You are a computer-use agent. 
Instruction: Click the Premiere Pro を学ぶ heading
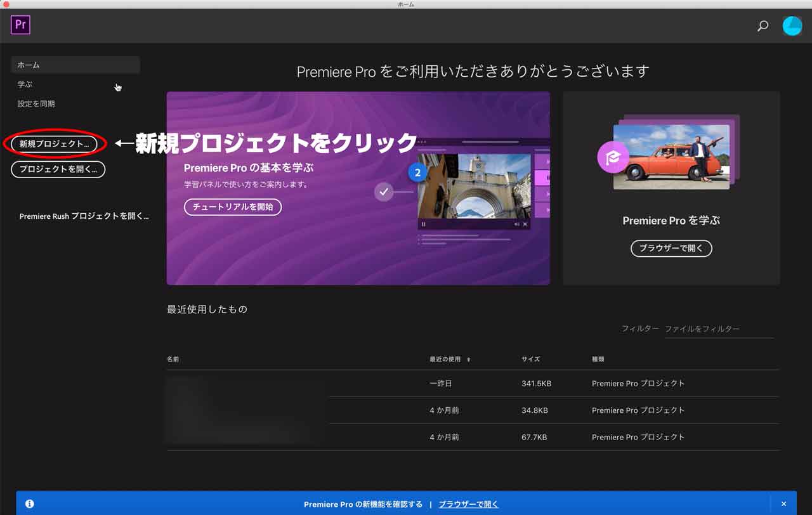[x=671, y=221]
